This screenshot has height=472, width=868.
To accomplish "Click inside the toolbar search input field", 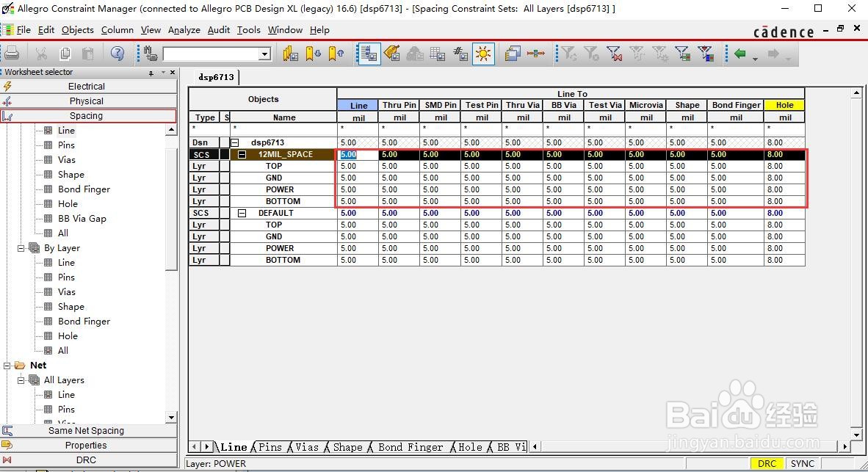I will pos(211,54).
